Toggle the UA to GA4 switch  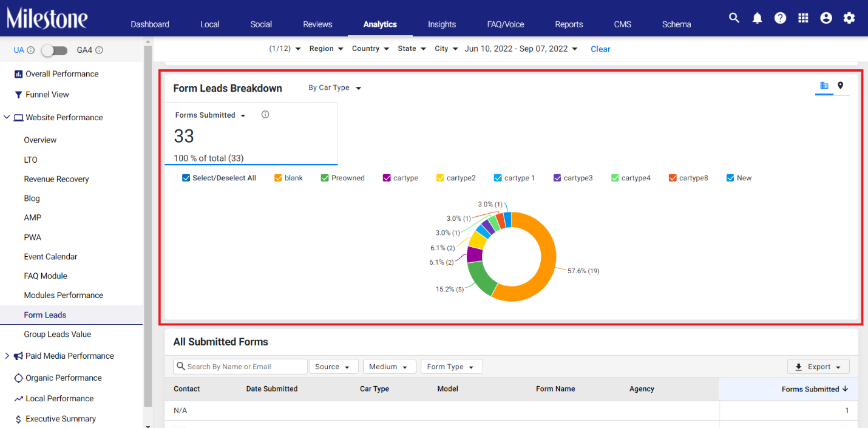[x=55, y=50]
